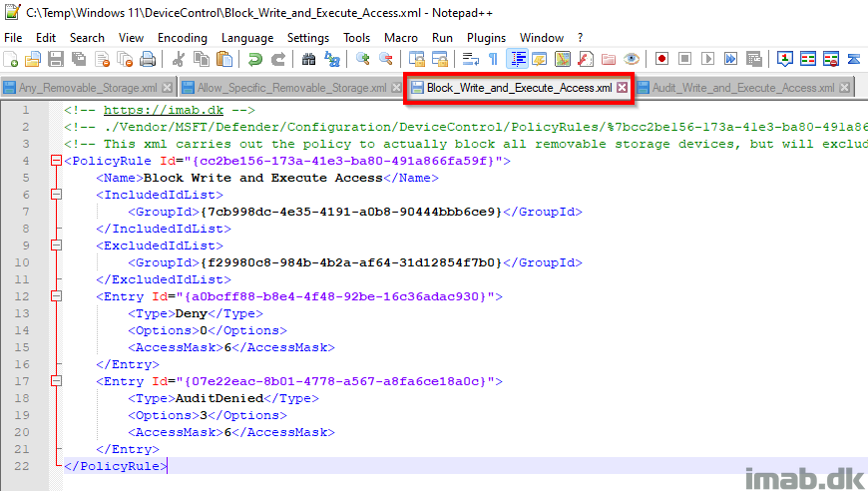Open the View menu

tap(131, 38)
